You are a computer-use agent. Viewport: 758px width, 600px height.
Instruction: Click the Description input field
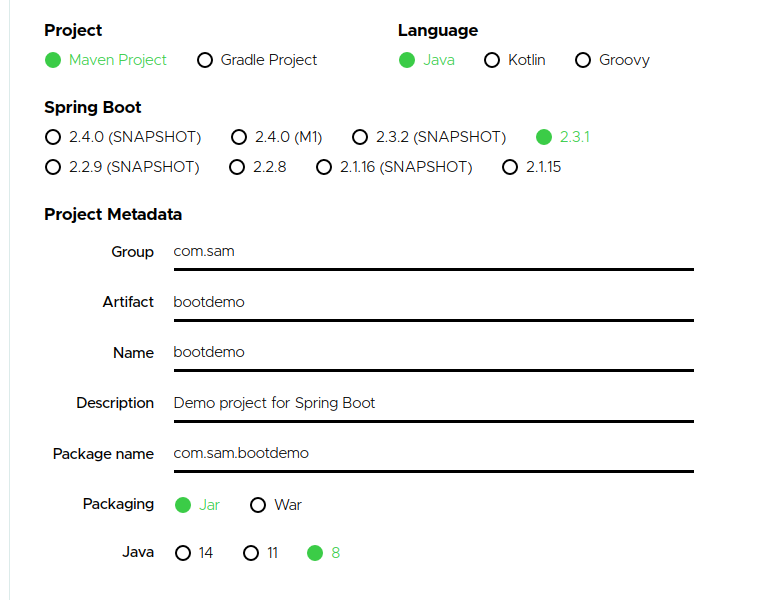click(432, 403)
